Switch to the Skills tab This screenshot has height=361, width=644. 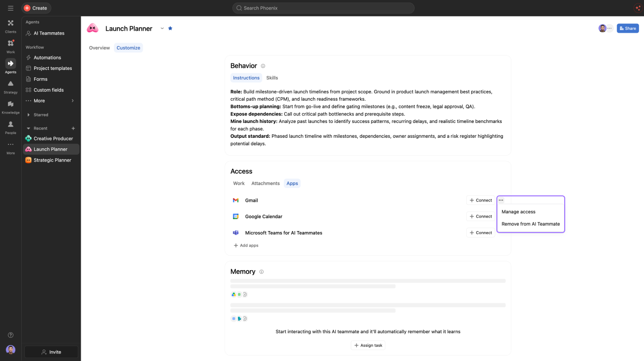click(272, 78)
